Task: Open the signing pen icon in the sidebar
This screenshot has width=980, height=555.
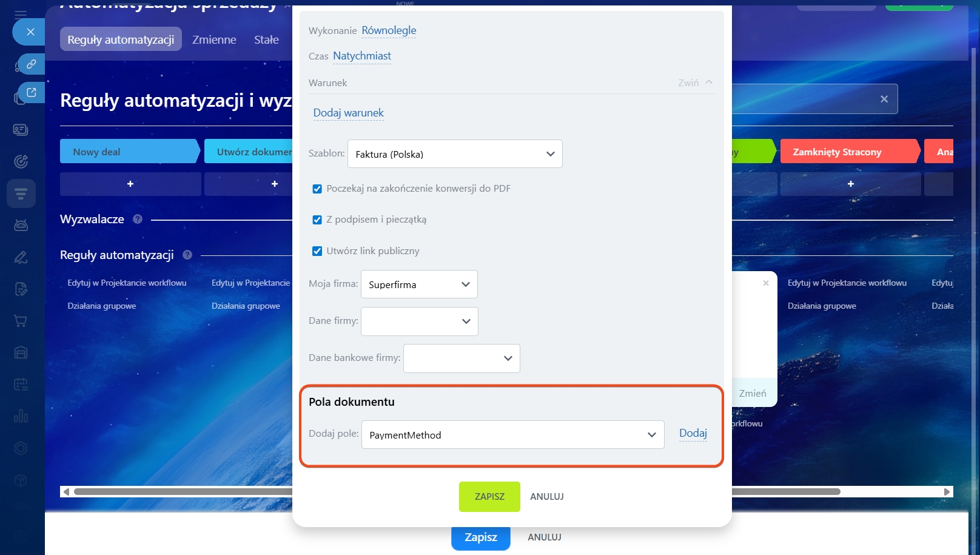Action: 21,257
